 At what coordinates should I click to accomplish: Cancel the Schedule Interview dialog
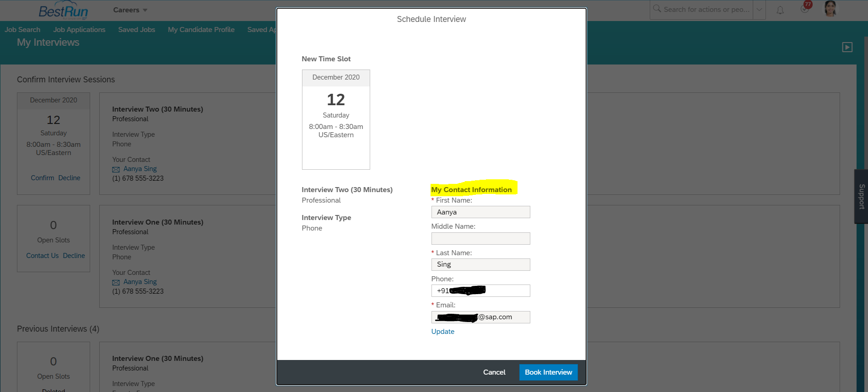pyautogui.click(x=494, y=372)
